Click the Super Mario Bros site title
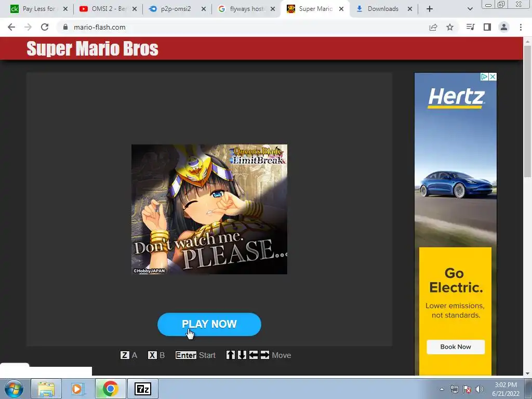The image size is (532, 399). coord(92,48)
